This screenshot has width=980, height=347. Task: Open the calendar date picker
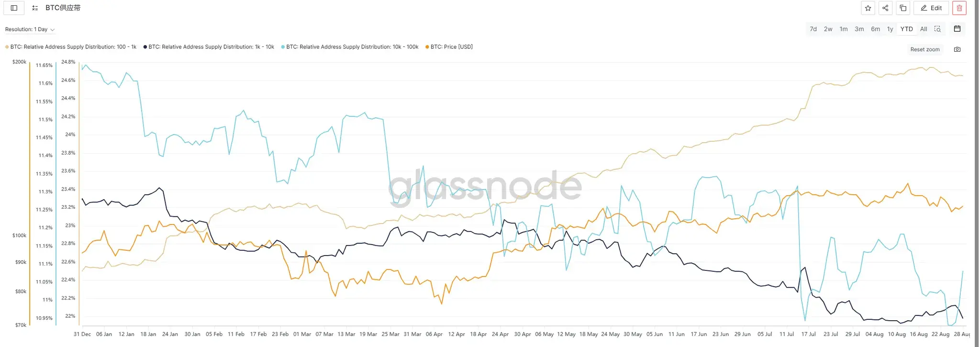click(957, 29)
